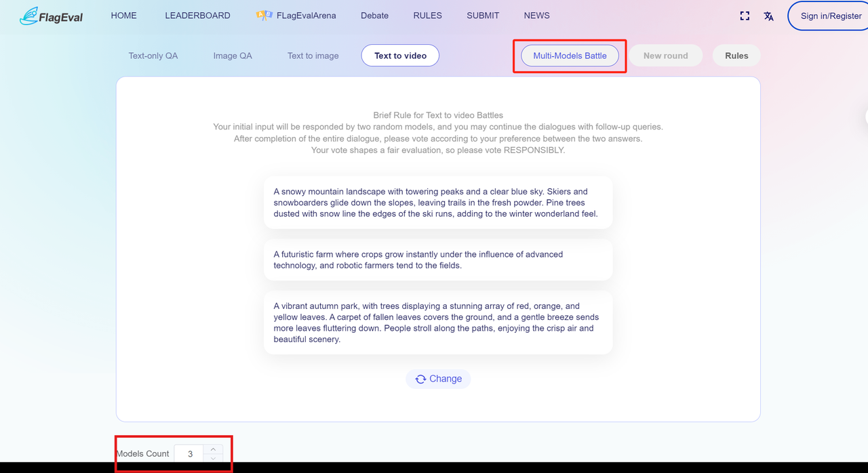Click the Models Count number field

pos(190,454)
